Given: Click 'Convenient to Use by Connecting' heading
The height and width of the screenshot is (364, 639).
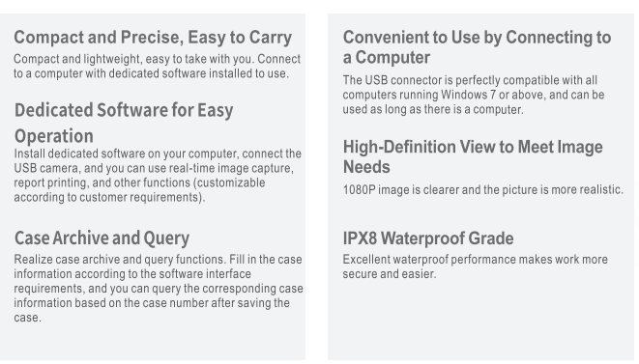Looking at the screenshot, I should [477, 47].
